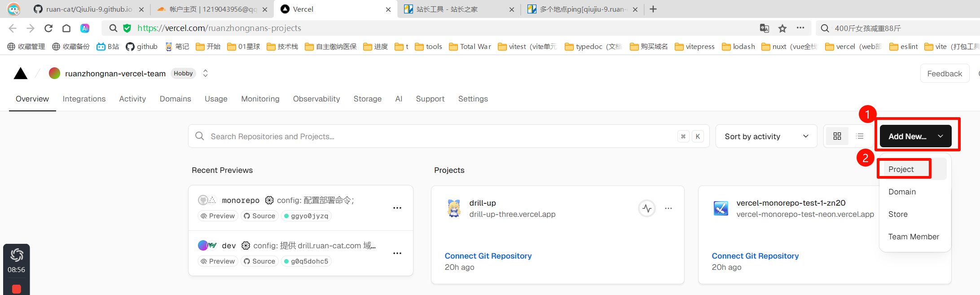
Task: Connect Git Repository for vercel-monorepo-test
Action: 755,256
